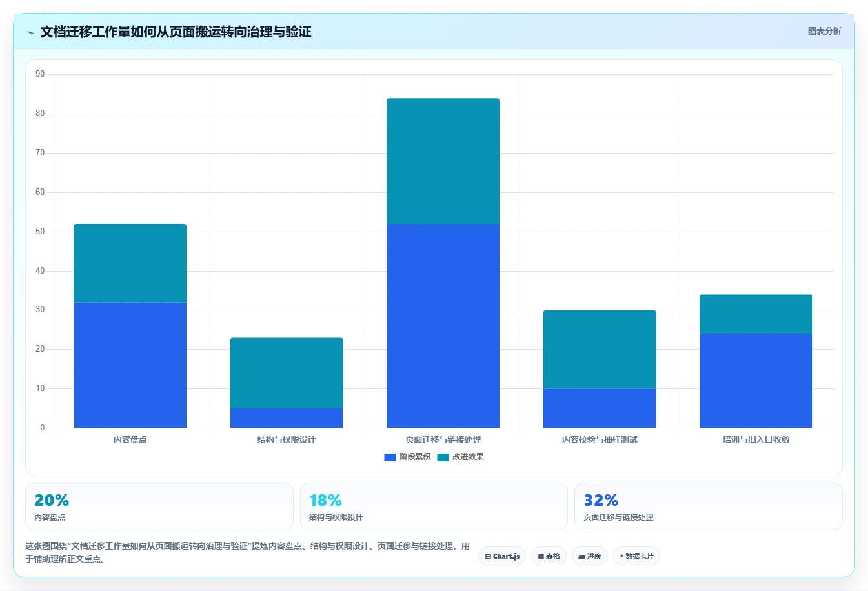Viewport: 868px width, 591px height.
Task: Click the lightning icon beside the chart title
Action: click(30, 32)
